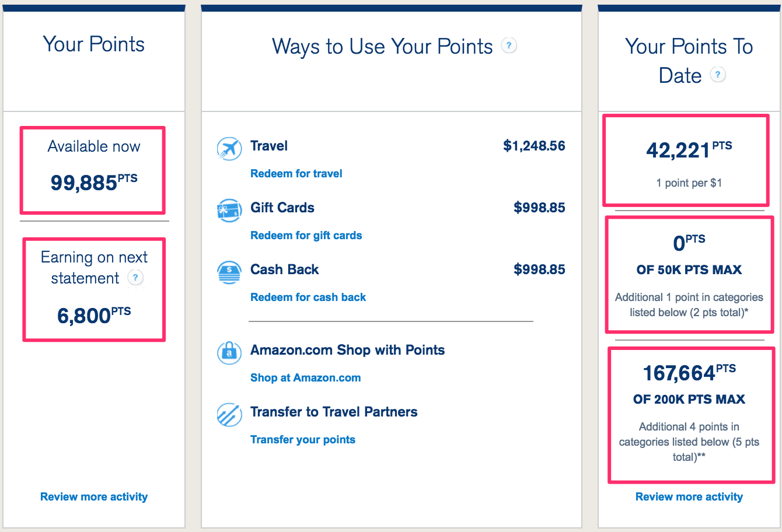The width and height of the screenshot is (782, 532).
Task: Select the 42,221 points earned box
Action: (686, 160)
